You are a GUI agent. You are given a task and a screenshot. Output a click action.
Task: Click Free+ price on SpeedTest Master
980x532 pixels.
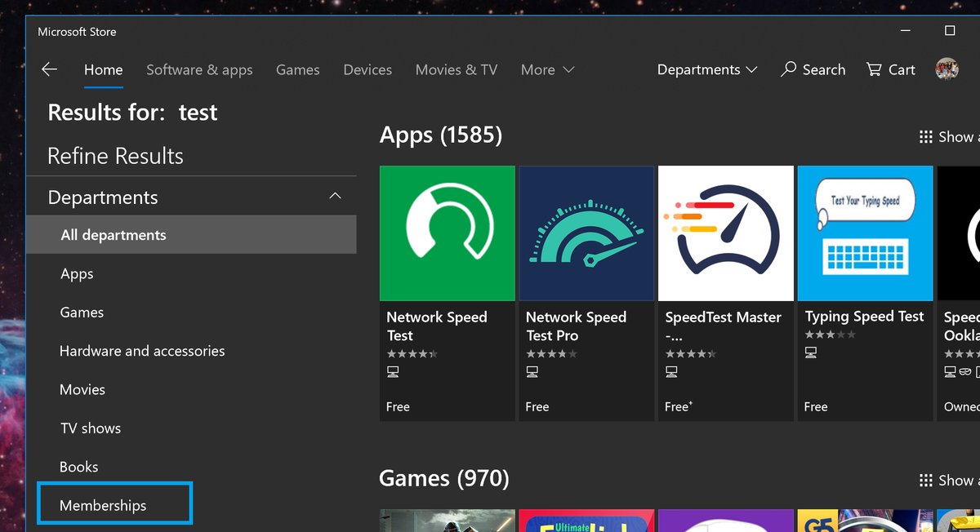pos(679,406)
